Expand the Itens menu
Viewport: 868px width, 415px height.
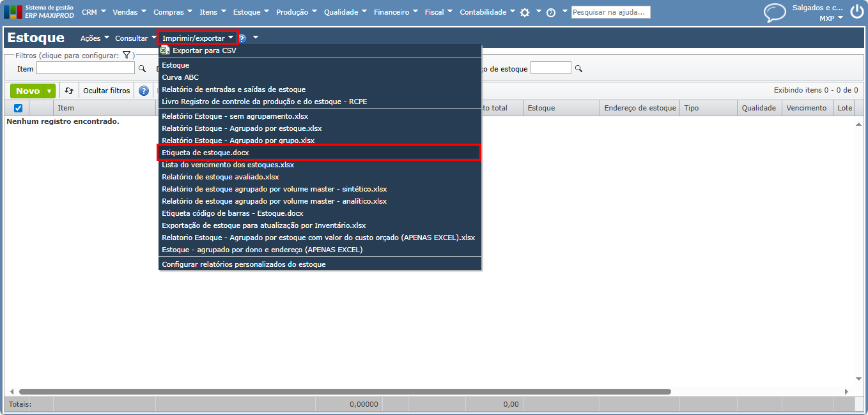[213, 12]
